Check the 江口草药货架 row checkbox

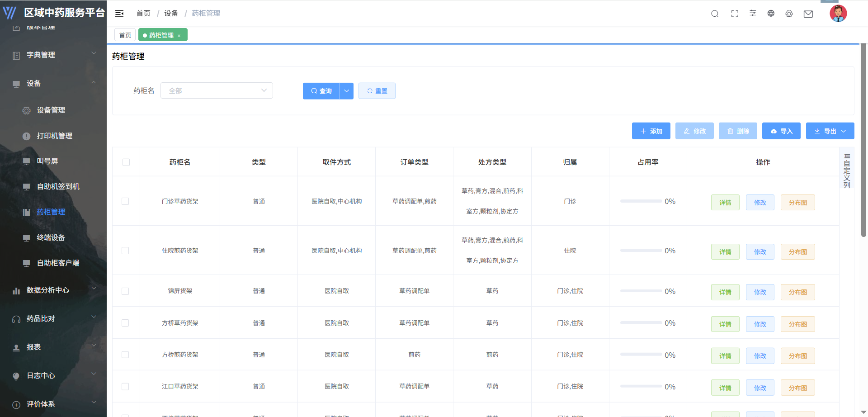(x=125, y=387)
